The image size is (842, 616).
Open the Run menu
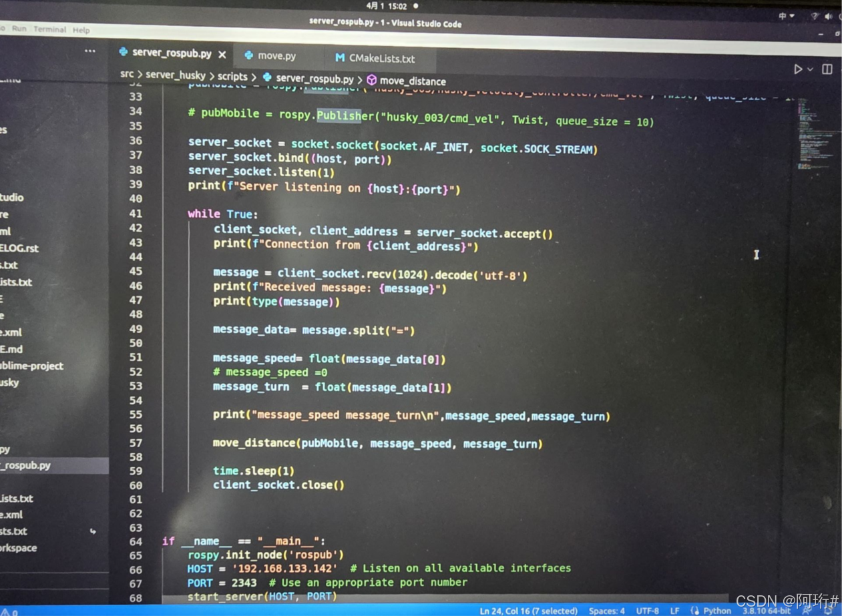pyautogui.click(x=19, y=29)
